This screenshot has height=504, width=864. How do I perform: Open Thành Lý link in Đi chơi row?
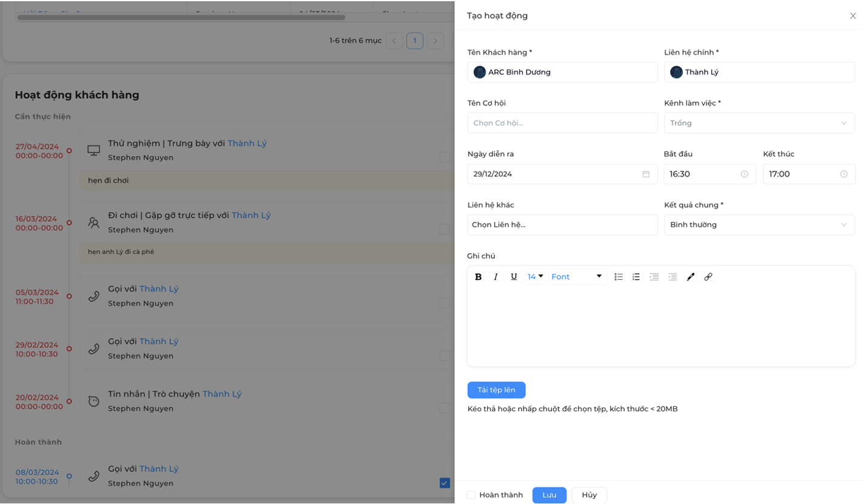click(251, 215)
